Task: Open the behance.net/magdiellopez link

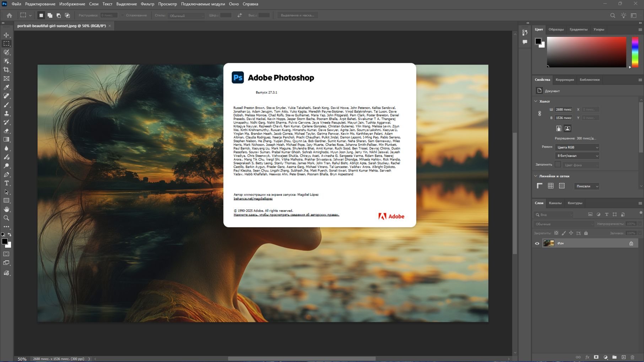Action: 253,199
